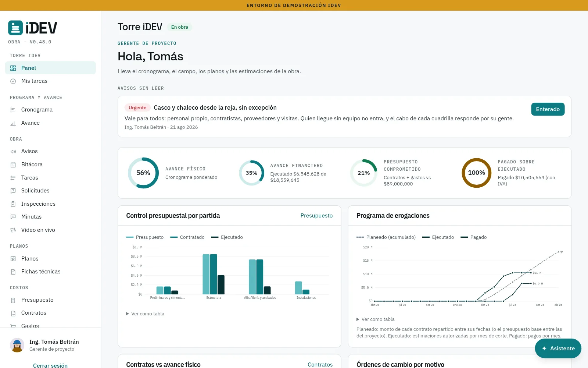Viewport: 588px width, 368px height.
Task: Click notice title Casco y chaleco
Action: pos(215,108)
